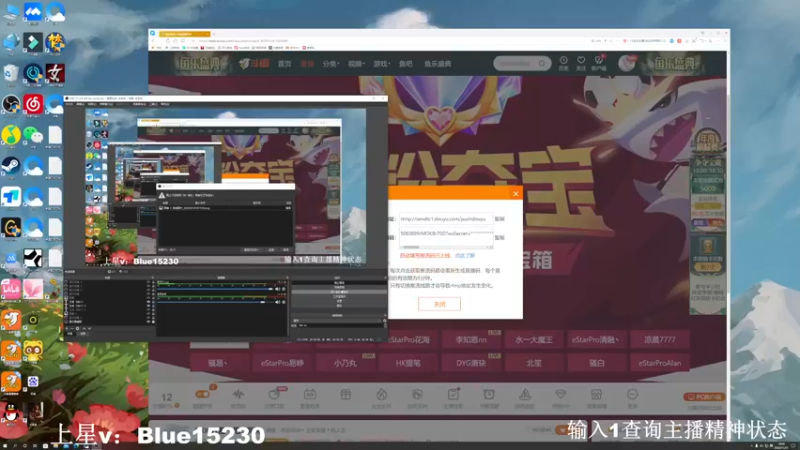
Task: Open the Recycle Bin on desktop
Action: pyautogui.click(x=11, y=73)
